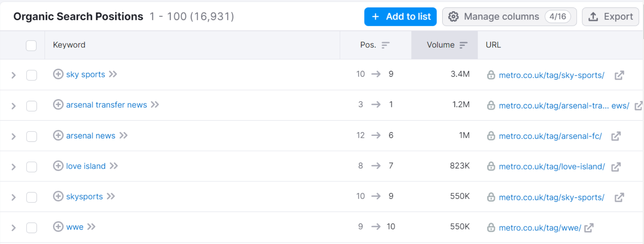The height and width of the screenshot is (244, 644).
Task: Check the 'arsenal news' row checkbox
Action: (x=31, y=136)
